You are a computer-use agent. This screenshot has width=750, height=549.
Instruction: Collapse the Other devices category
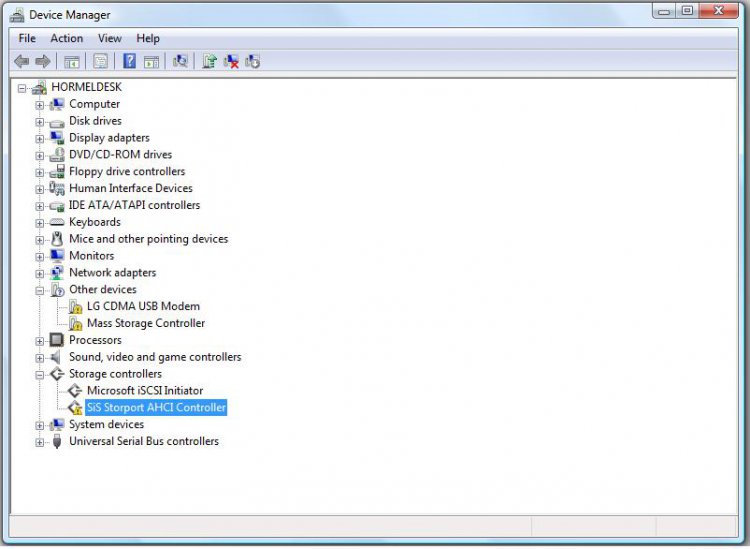(x=40, y=290)
